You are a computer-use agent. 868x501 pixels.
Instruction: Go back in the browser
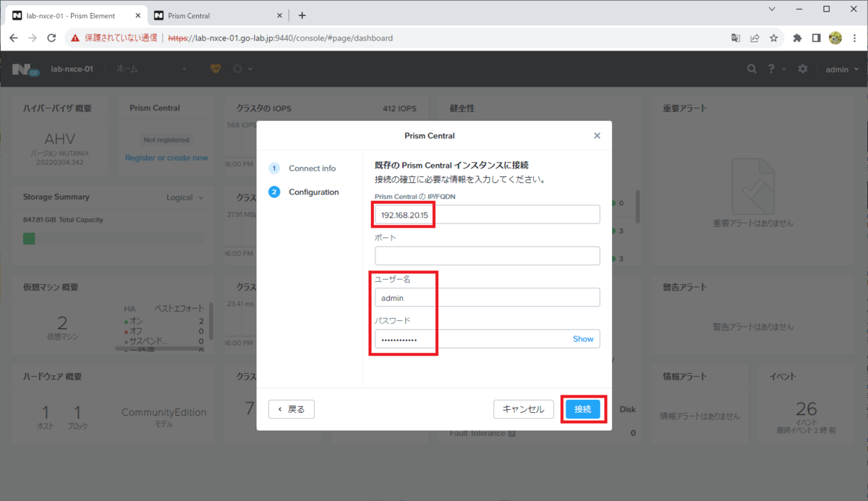point(14,38)
